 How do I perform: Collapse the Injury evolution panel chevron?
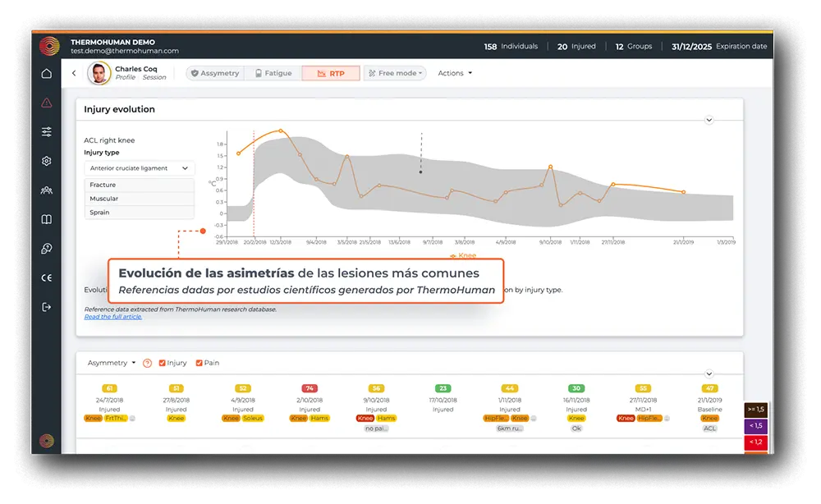point(709,120)
